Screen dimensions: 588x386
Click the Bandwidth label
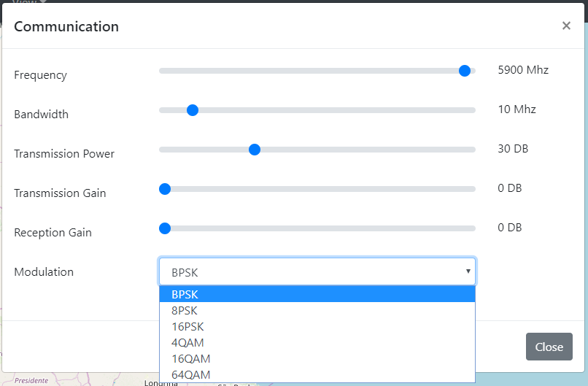(42, 115)
